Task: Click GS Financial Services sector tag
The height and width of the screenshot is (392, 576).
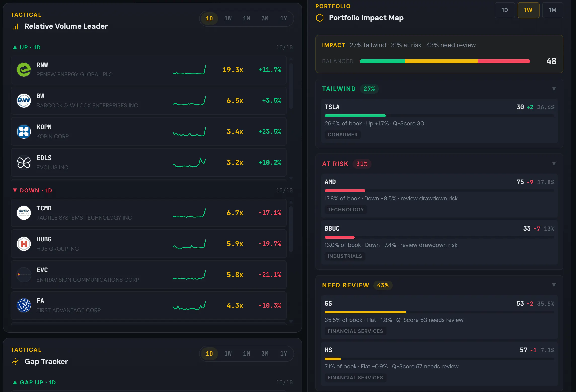Action: (355, 331)
